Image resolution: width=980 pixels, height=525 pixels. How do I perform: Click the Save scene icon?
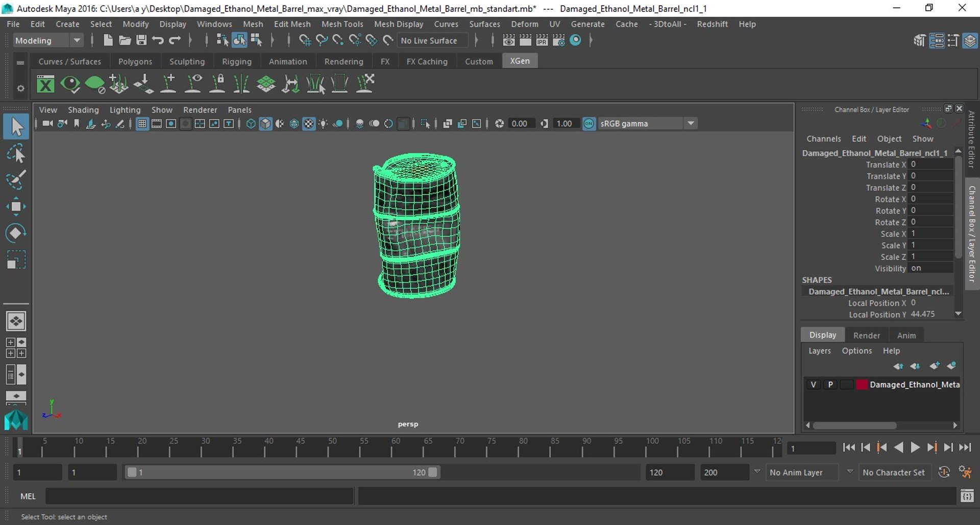tap(141, 40)
